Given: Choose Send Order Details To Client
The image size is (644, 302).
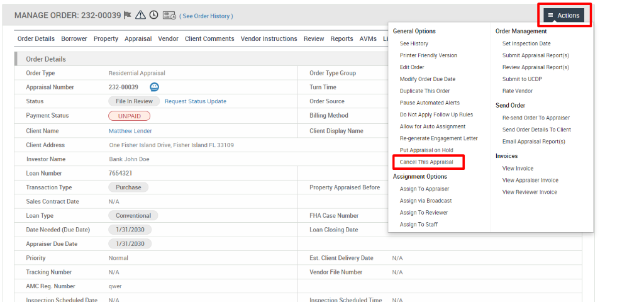Looking at the screenshot, I should pos(536,130).
